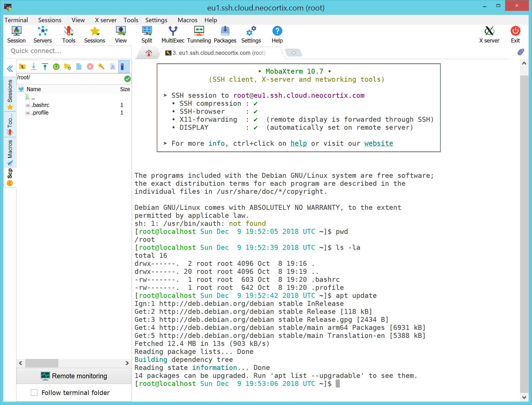532x405 pixels.
Task: Click the Sessions star toolbar icon
Action: (94, 34)
